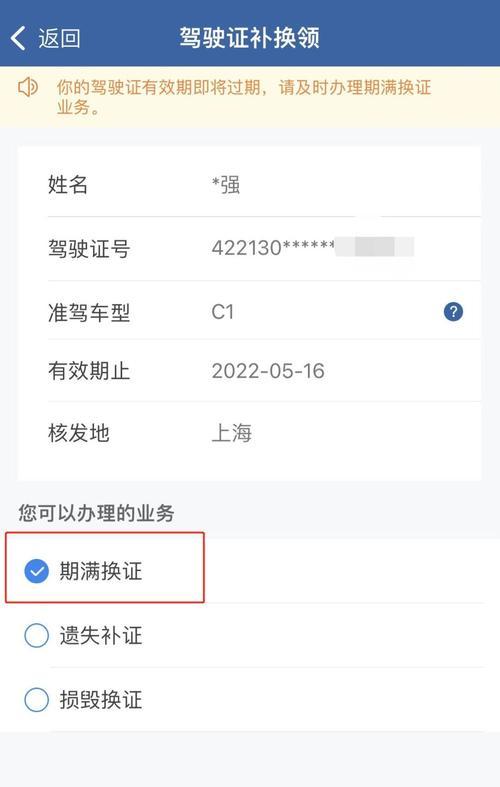Tap the blurred part of license number
The image size is (500, 787).
pos(374,247)
